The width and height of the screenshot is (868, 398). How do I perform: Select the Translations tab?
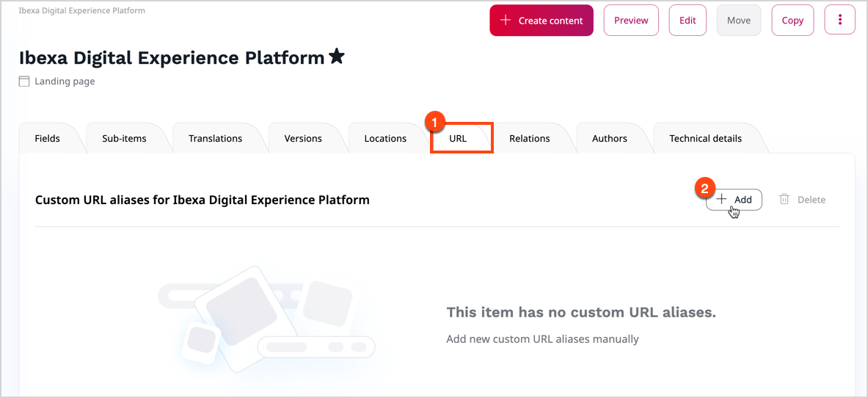pos(215,138)
